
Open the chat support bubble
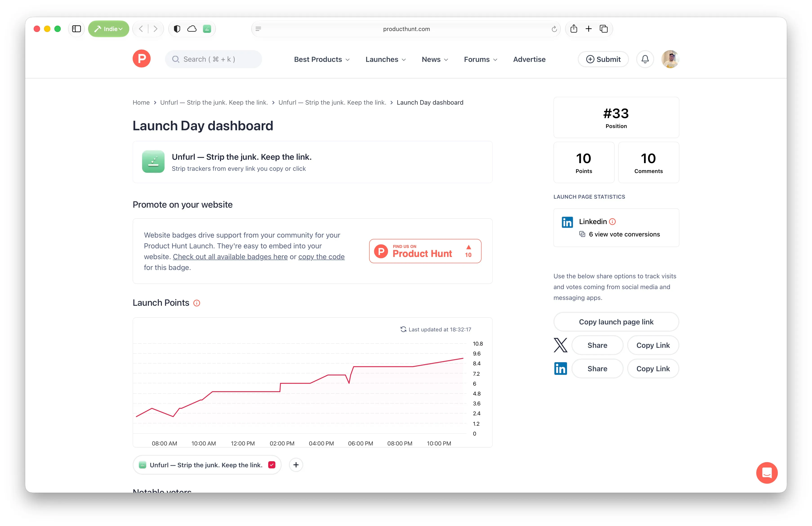click(767, 473)
